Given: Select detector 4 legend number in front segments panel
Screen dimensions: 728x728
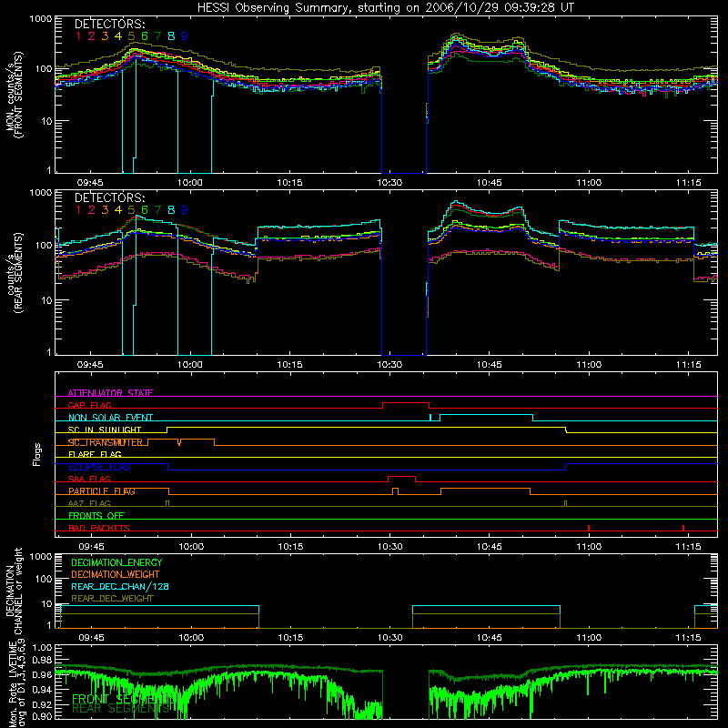Looking at the screenshot, I should pyautogui.click(x=118, y=36).
